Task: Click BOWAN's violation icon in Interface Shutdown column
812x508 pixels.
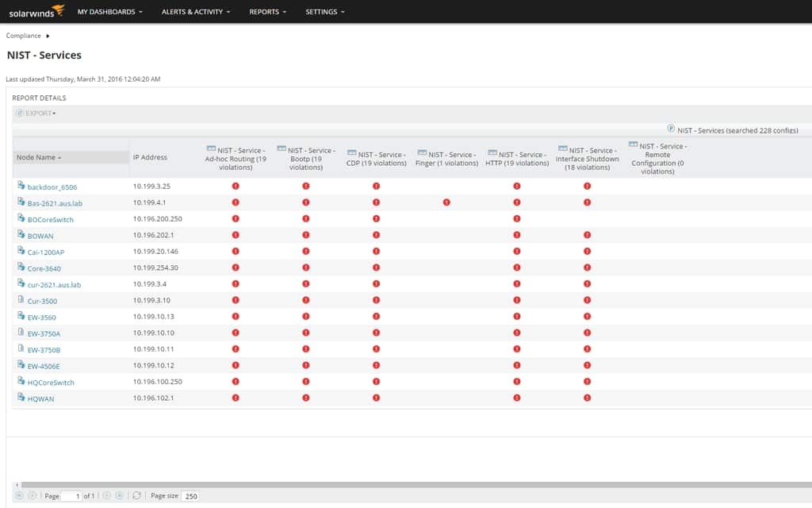Action: click(x=586, y=236)
